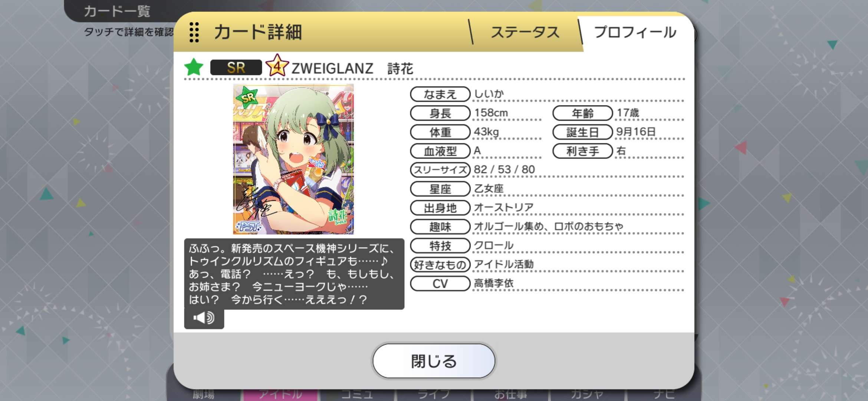This screenshot has width=868, height=401.
Task: Click the 出身地 label pill
Action: [440, 208]
